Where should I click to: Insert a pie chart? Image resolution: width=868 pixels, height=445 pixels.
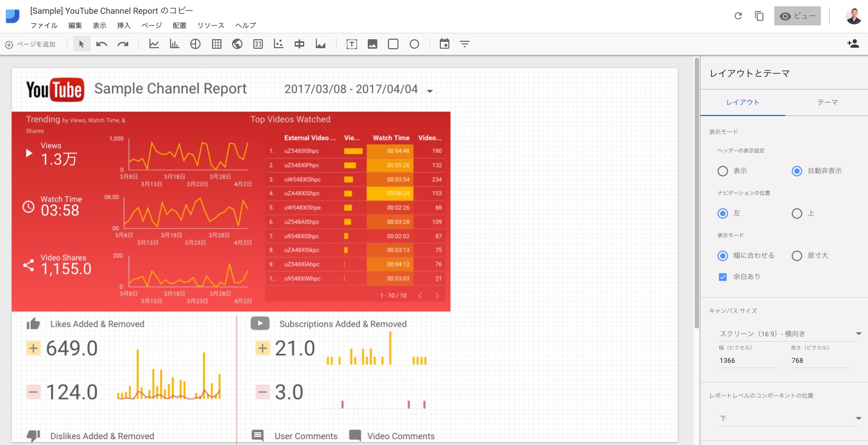(x=196, y=44)
